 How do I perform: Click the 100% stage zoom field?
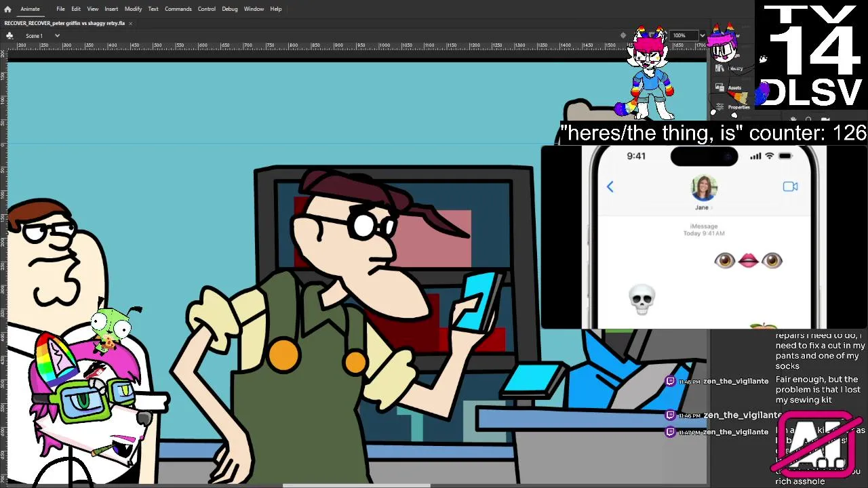(683, 35)
